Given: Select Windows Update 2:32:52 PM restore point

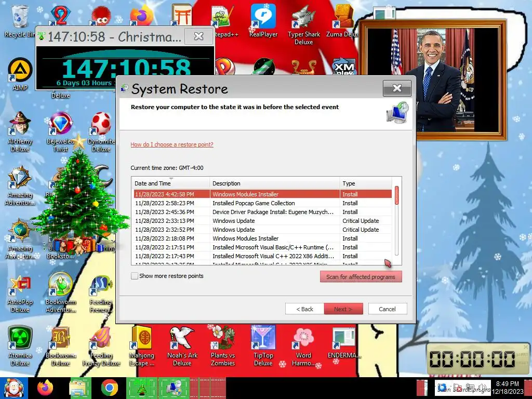Looking at the screenshot, I should click(262, 229).
